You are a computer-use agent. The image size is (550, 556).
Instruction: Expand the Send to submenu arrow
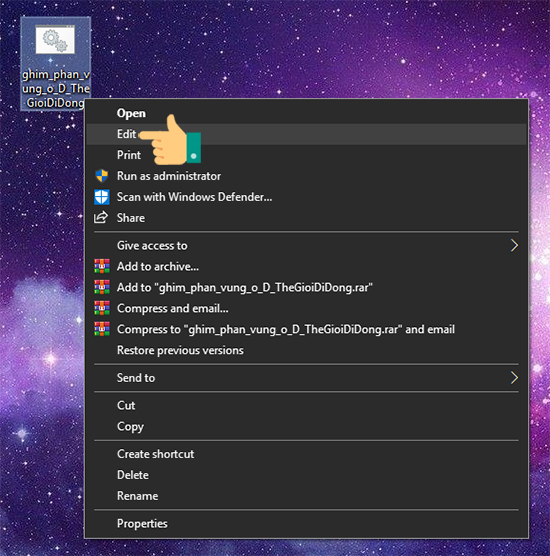pos(514,378)
